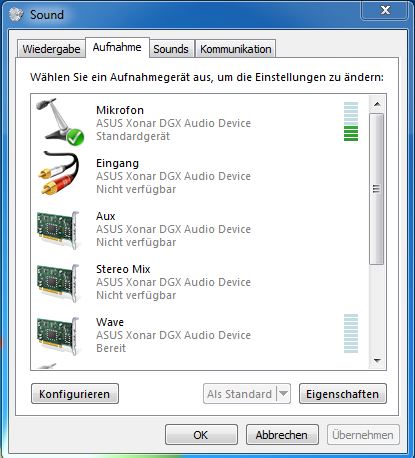Click the Mikrofon volume level meter
Screen dimensions: 415x458
(351, 122)
